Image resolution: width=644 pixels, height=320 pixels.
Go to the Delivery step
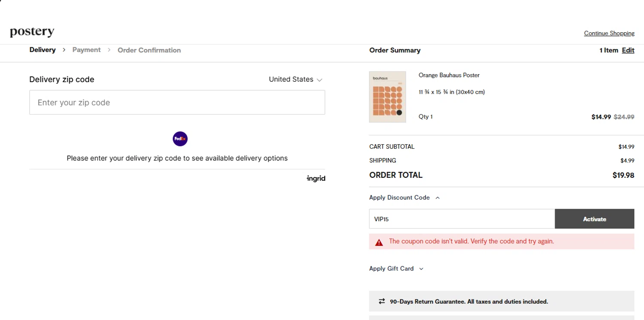(x=43, y=50)
